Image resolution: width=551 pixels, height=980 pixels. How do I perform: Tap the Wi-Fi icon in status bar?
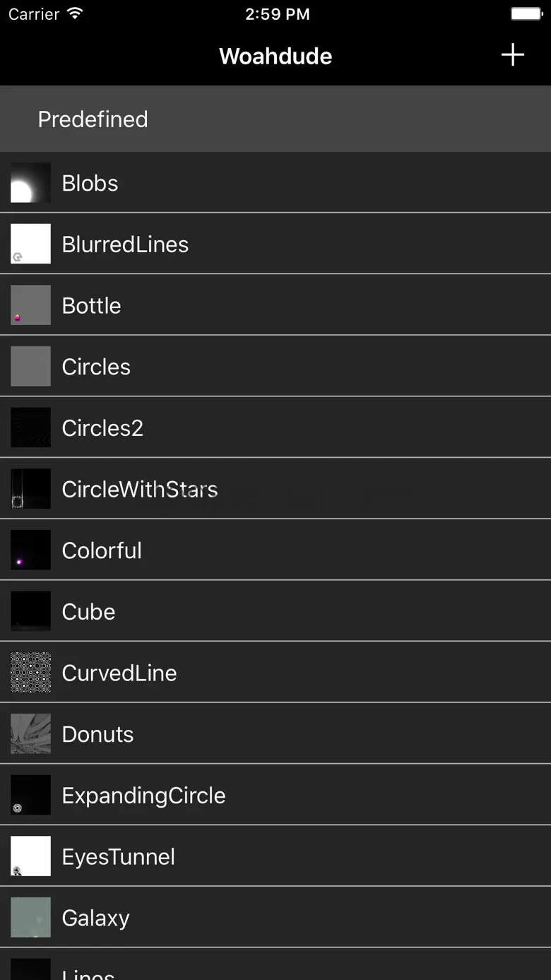point(74,13)
